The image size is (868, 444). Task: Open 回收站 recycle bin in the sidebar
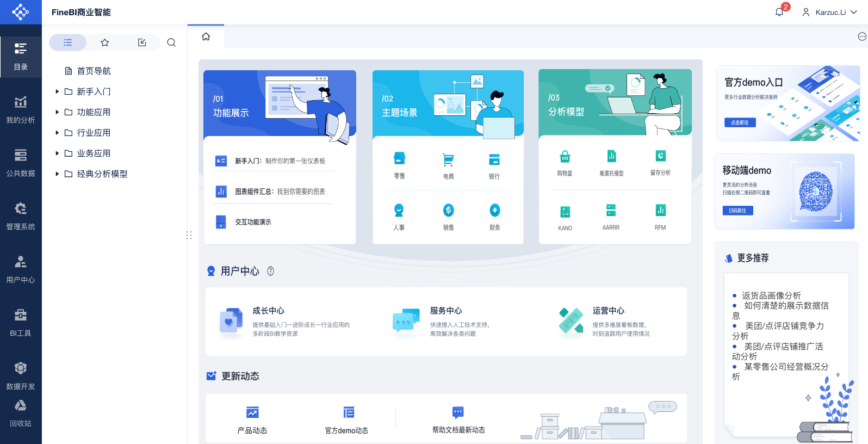[21, 414]
